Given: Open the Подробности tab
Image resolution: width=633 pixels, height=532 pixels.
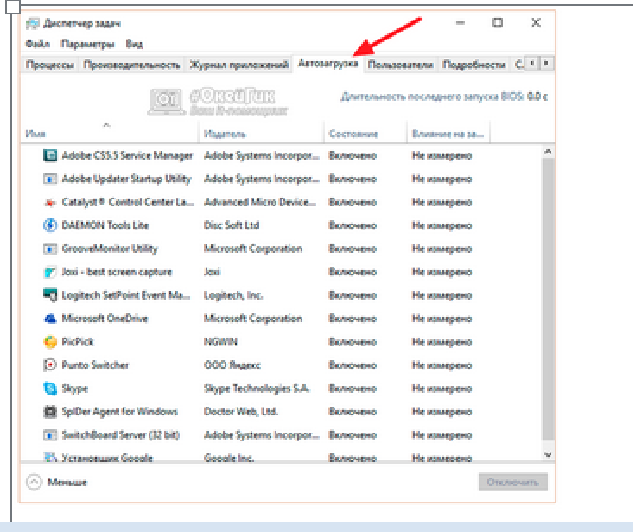Looking at the screenshot, I should pyautogui.click(x=474, y=65).
